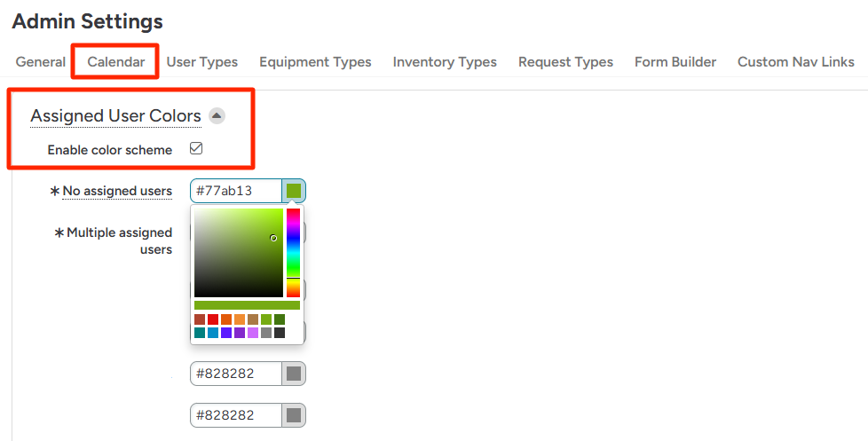The height and width of the screenshot is (441, 868).
Task: Select the light orange palette swatch
Action: (x=240, y=319)
